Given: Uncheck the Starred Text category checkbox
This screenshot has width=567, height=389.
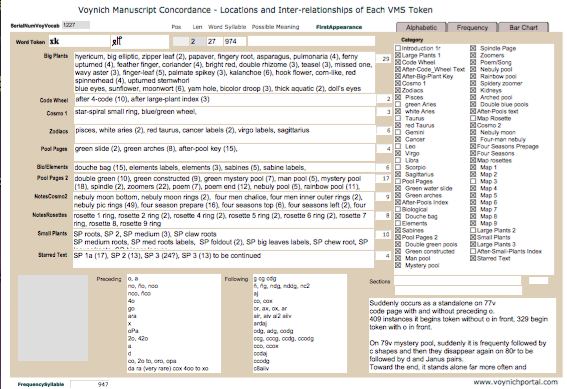Looking at the screenshot, I should click(473, 258).
